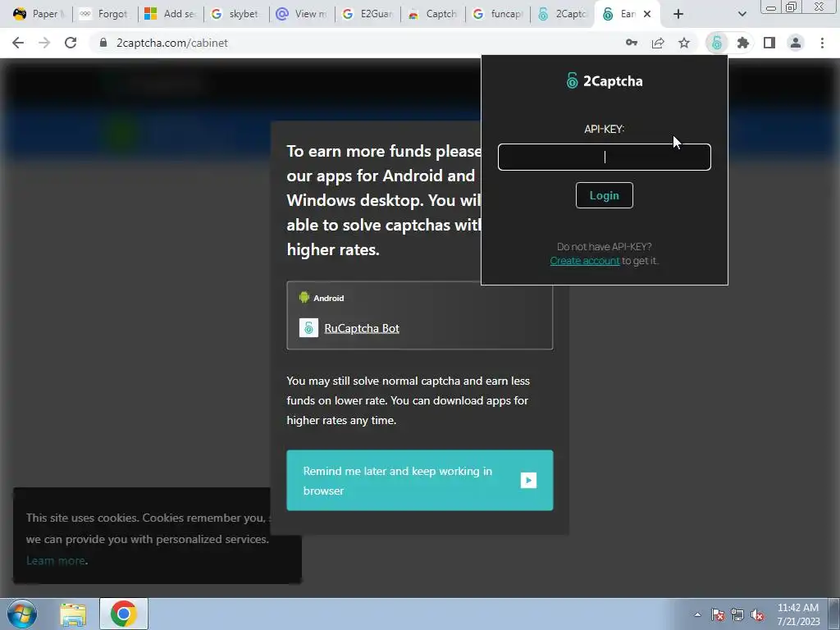Click the share page icon

click(658, 43)
